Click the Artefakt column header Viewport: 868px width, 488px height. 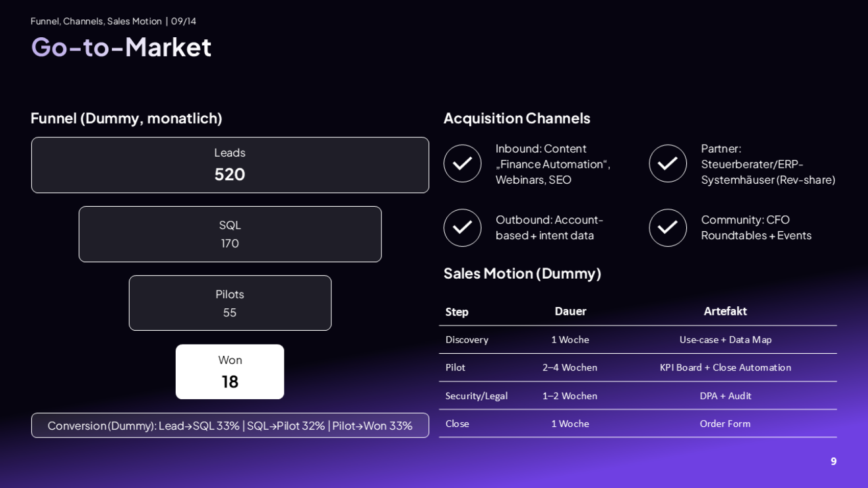click(725, 311)
